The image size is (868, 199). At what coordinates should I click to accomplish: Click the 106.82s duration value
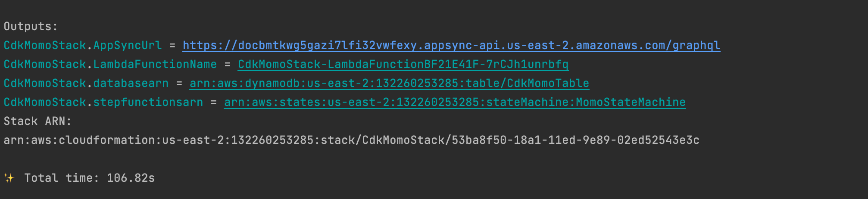point(131,178)
